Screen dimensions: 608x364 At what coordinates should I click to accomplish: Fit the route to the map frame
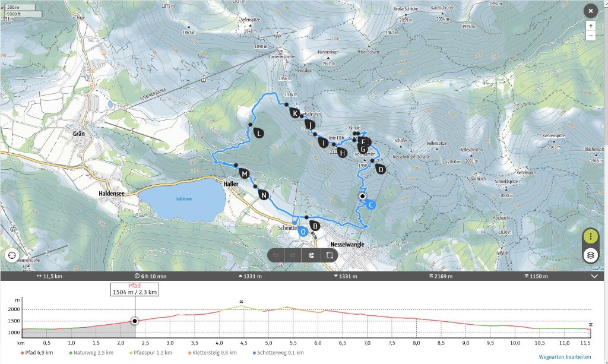(329, 255)
